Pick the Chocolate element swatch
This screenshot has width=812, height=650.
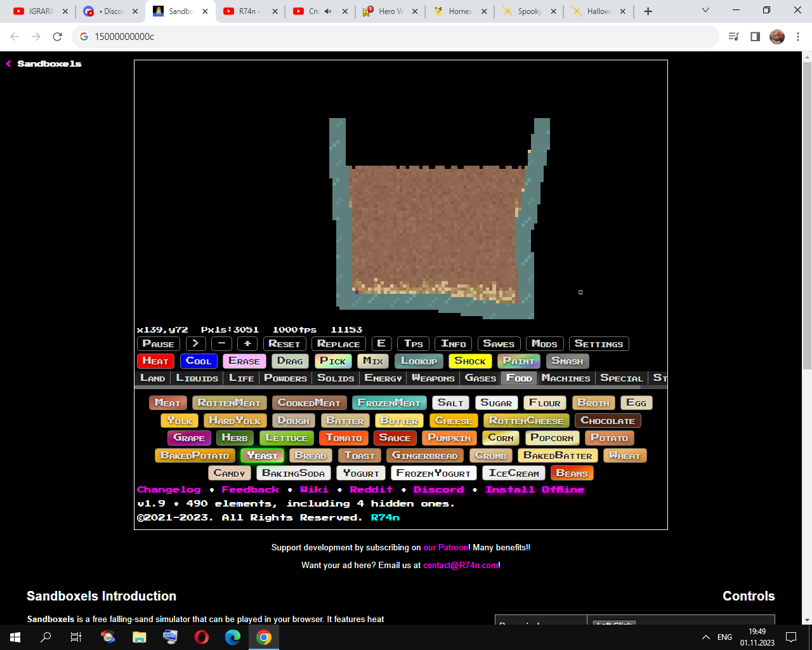pyautogui.click(x=607, y=420)
